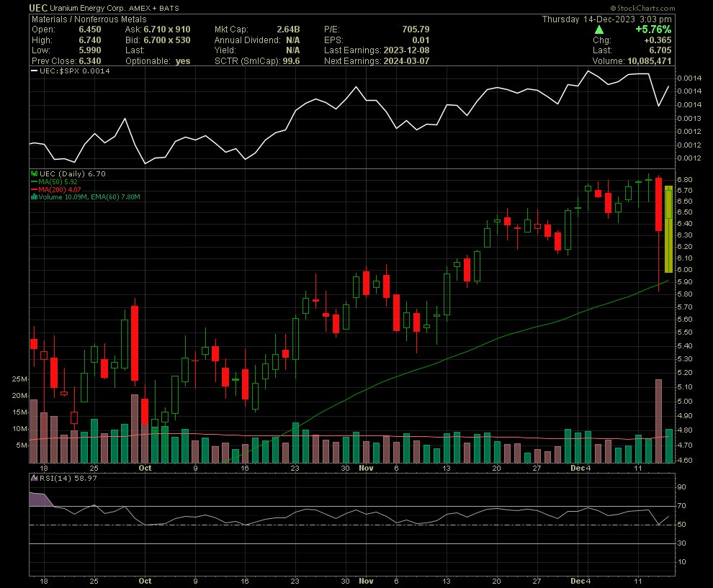Viewport: 713px width, 588px height.
Task: Click the Mkt Cap value 2.64B
Action: point(288,30)
